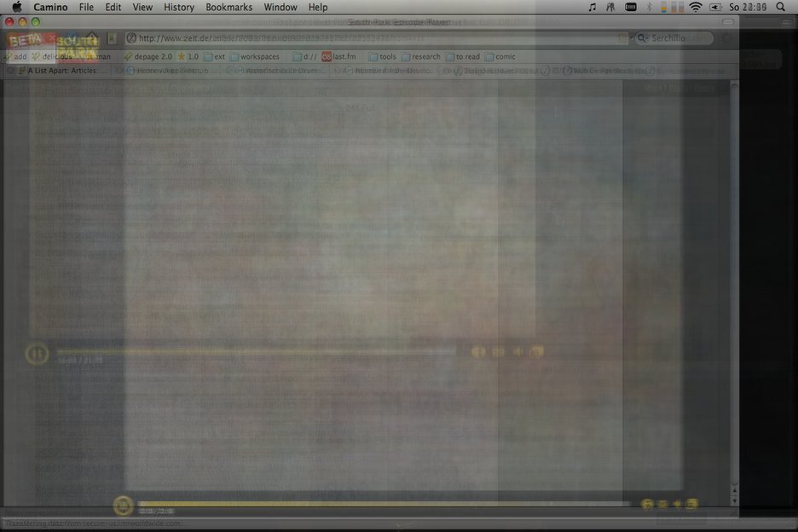This screenshot has width=798, height=532.
Task: Open the starred 1.0 bookmark
Action: click(x=188, y=56)
